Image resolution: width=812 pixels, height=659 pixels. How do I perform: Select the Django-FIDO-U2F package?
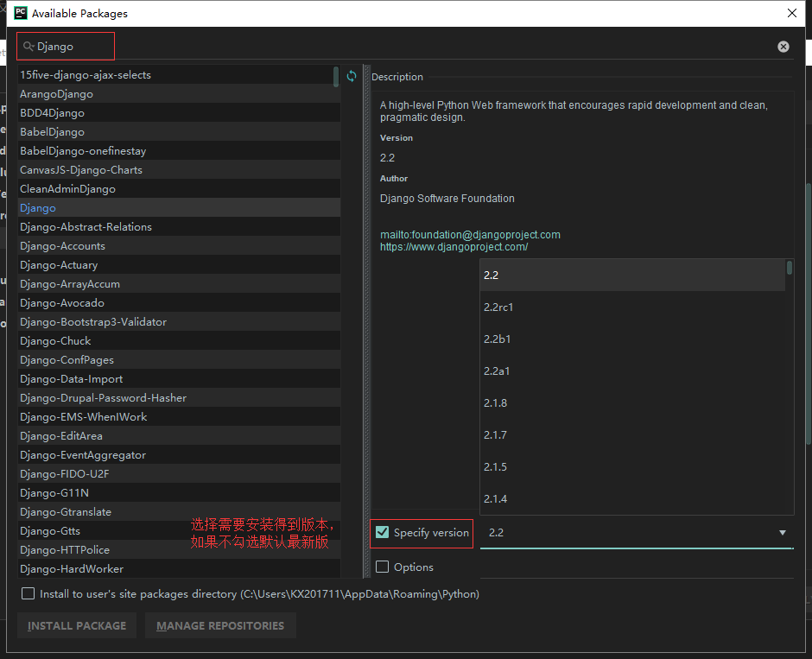click(179, 473)
